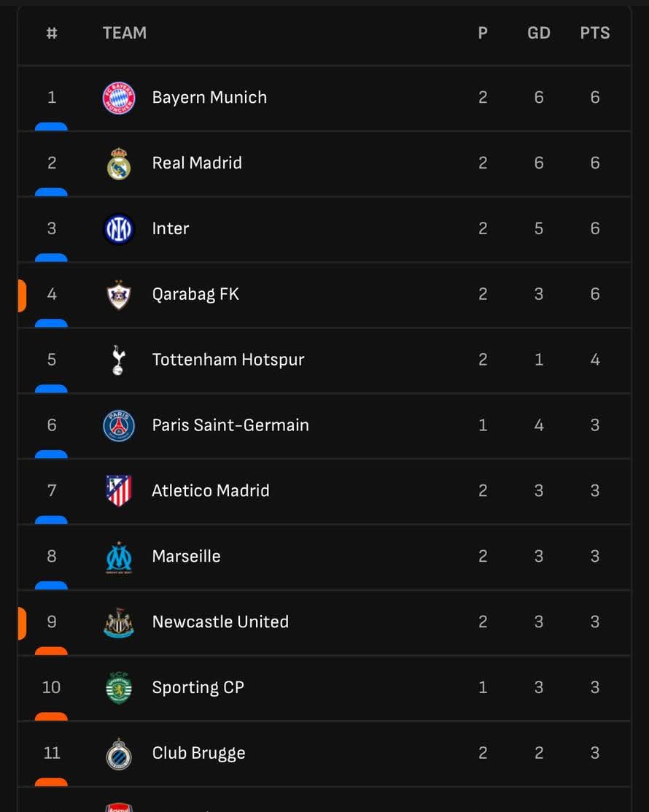Open the Bayern Munich team name link

click(209, 98)
